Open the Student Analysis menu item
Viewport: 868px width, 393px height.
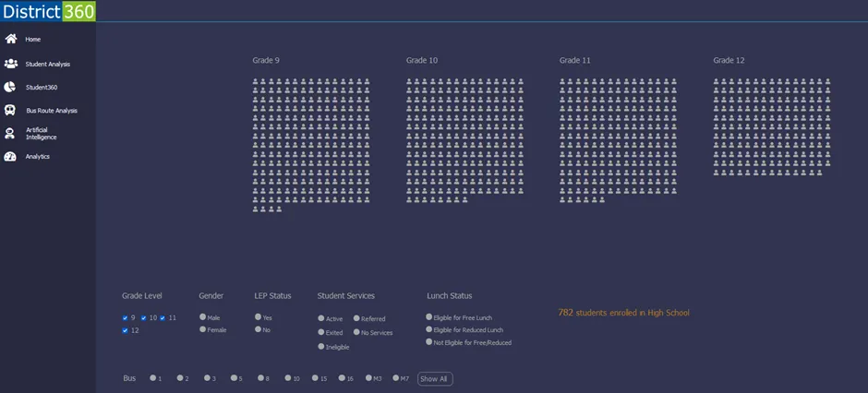pos(48,65)
